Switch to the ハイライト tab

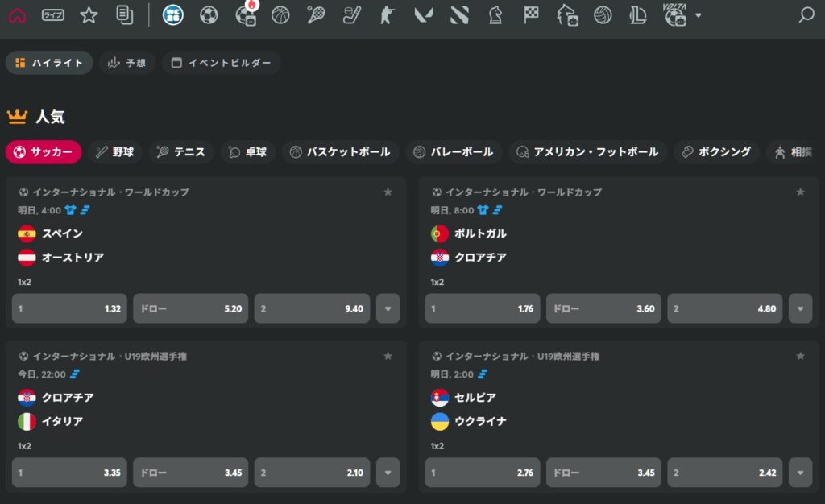click(x=49, y=63)
